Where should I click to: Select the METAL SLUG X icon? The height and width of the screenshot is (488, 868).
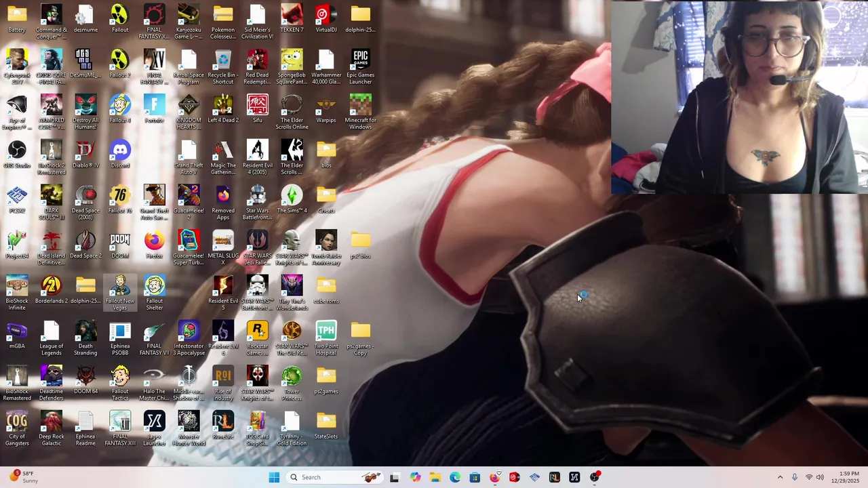[x=223, y=247]
